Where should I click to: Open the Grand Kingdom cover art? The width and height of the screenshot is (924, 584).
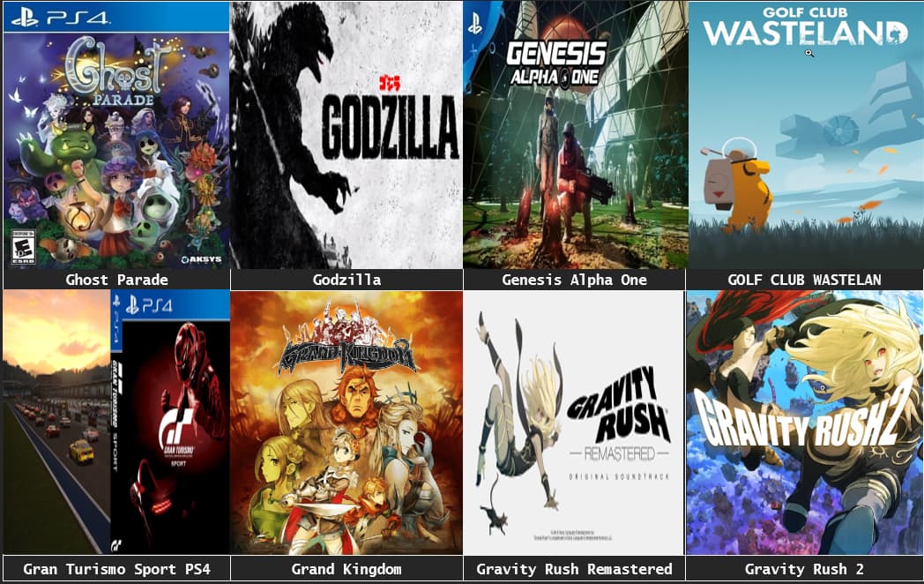pos(346,422)
